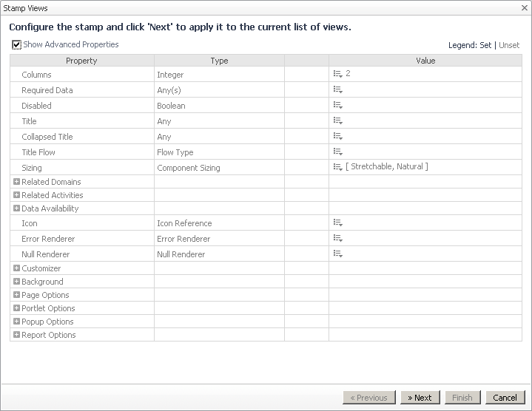Viewport: 532px width, 411px height.
Task: Open the Icon row value edit icon
Action: click(x=337, y=223)
